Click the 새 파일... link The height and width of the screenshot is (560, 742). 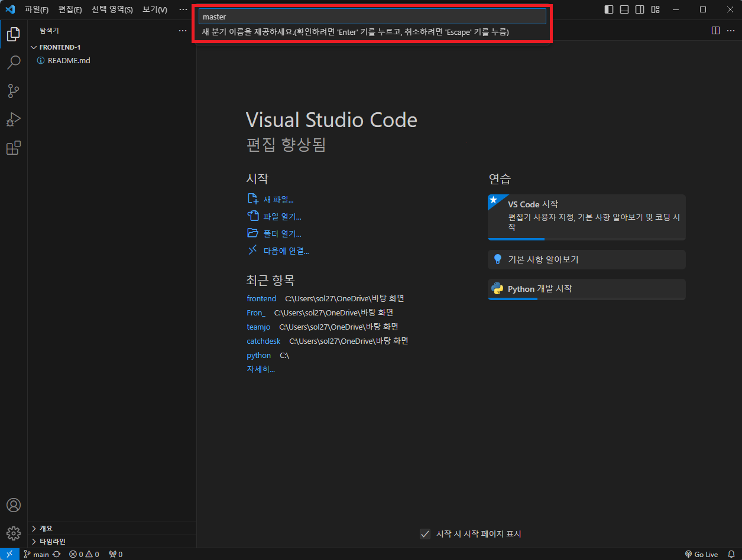tap(270, 200)
